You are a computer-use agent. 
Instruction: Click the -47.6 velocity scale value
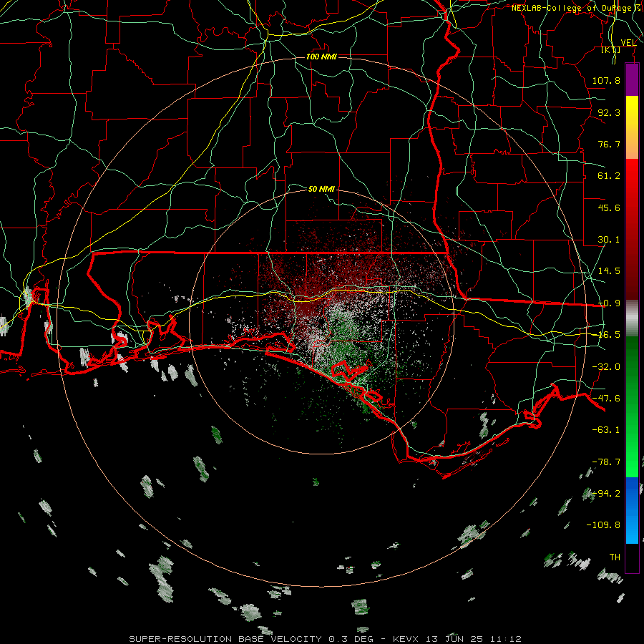tap(606, 399)
